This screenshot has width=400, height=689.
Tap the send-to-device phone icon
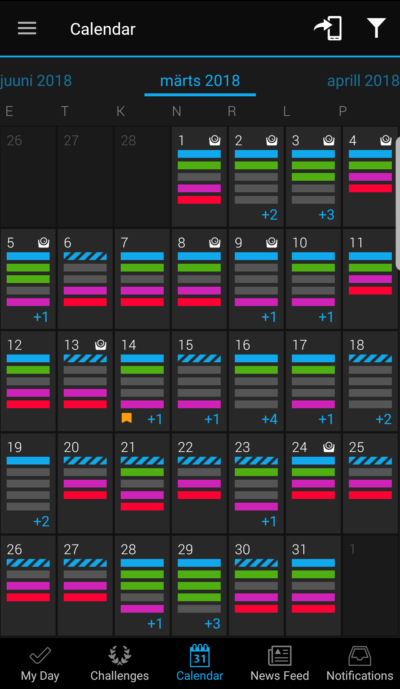point(328,29)
